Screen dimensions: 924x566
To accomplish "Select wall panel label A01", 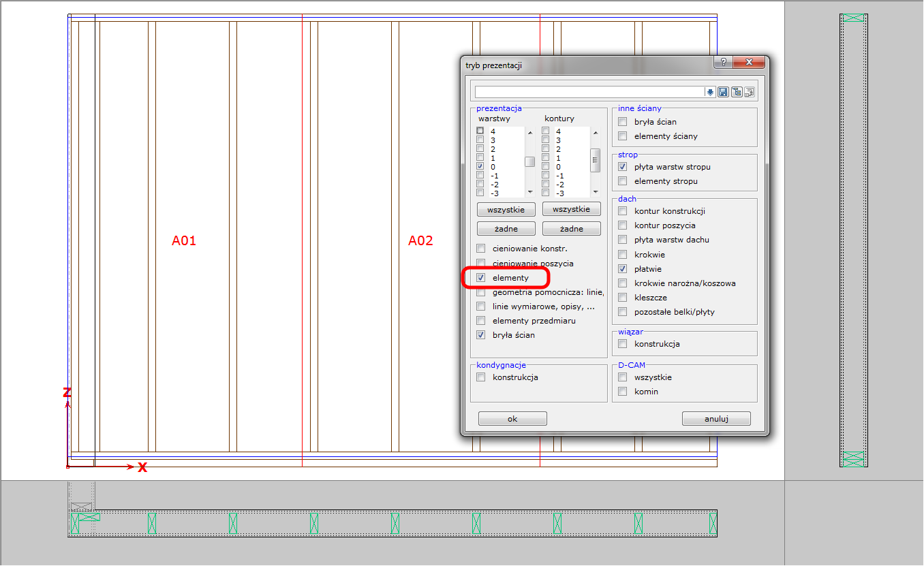I will 184,240.
